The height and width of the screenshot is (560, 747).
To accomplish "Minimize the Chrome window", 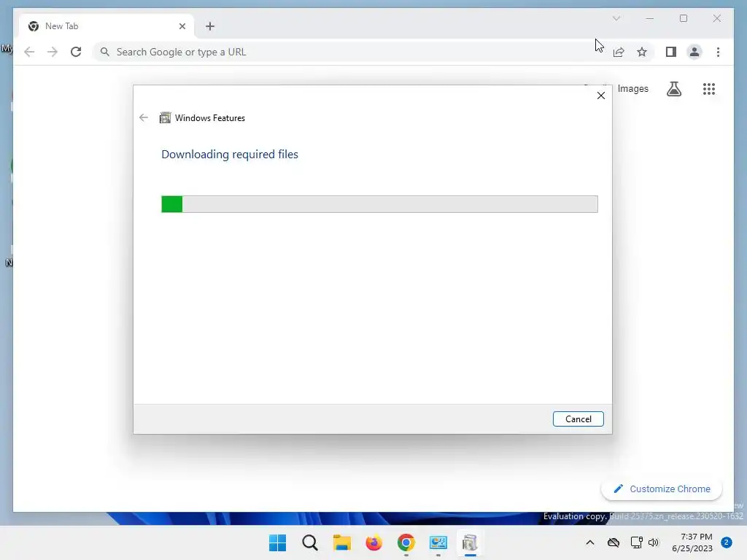I will pyautogui.click(x=650, y=18).
